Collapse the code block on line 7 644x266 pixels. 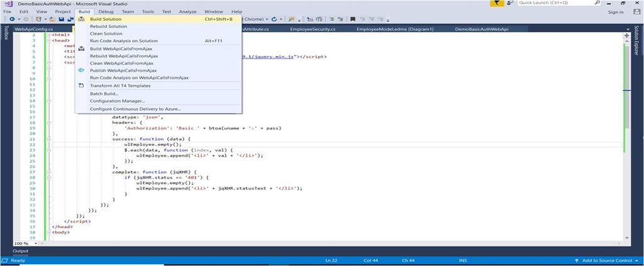(48, 62)
